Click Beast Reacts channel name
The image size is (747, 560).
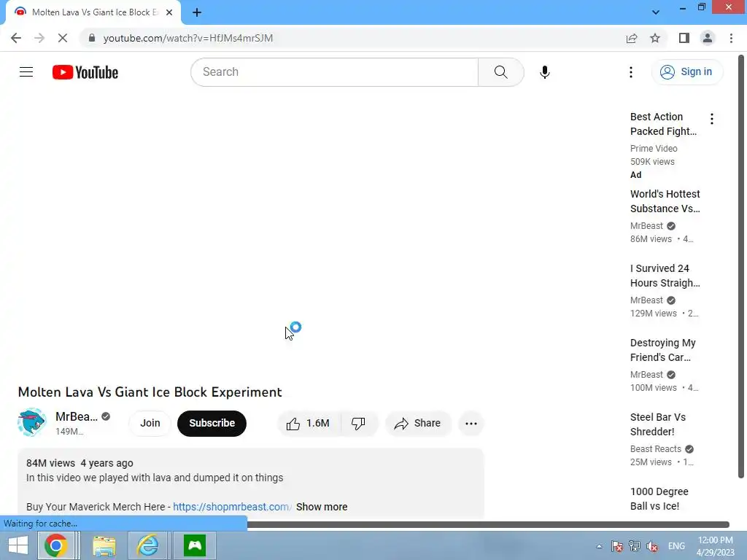pos(656,448)
